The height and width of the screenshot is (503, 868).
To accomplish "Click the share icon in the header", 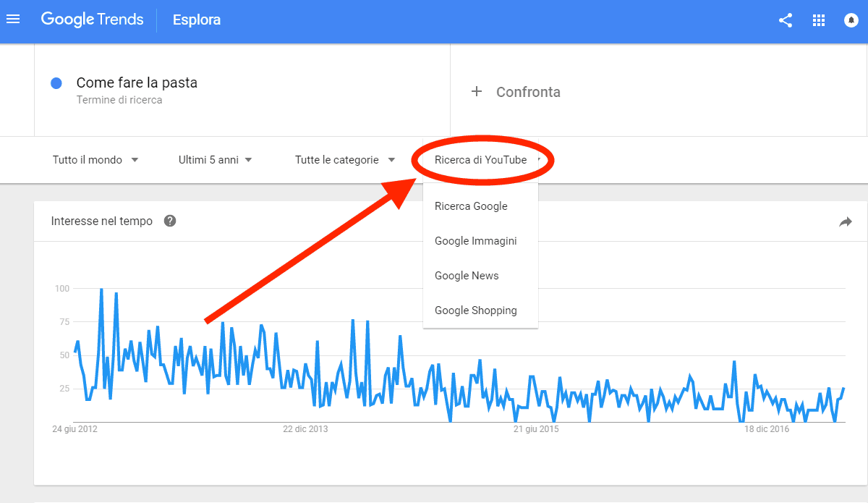I will click(x=786, y=20).
